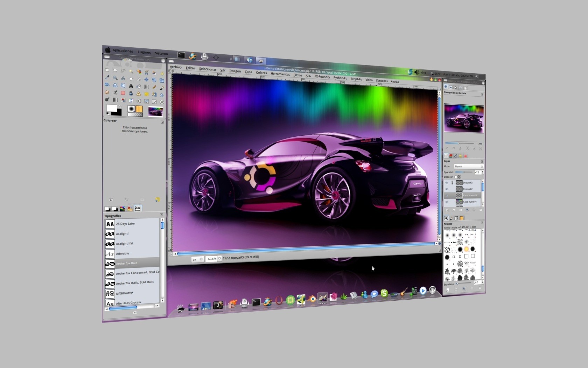This screenshot has height=368, width=588.
Task: Select the Alte Haas Grotesk font
Action: 132,302
